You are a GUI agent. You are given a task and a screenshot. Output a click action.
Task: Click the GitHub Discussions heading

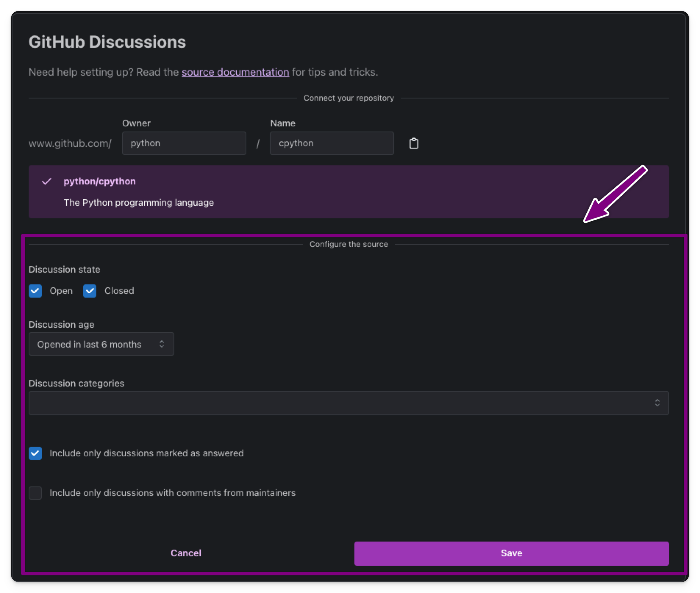pyautogui.click(x=107, y=42)
